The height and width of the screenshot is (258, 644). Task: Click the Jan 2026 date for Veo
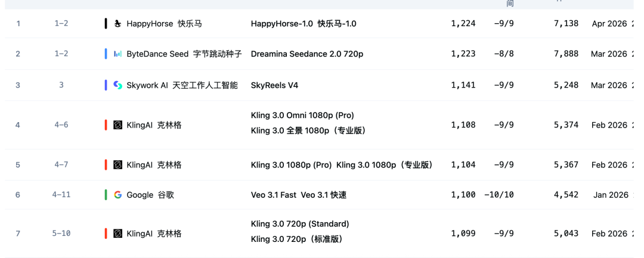coord(610,195)
